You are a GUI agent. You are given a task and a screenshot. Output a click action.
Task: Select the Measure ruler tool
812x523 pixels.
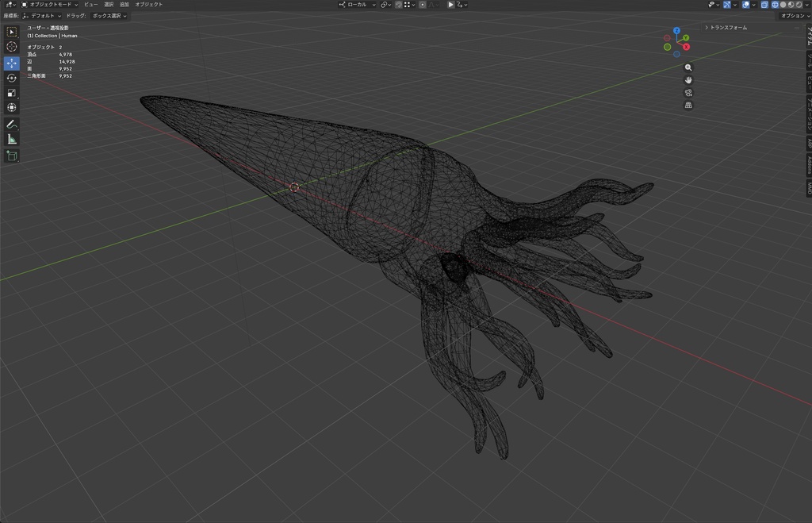pyautogui.click(x=11, y=139)
